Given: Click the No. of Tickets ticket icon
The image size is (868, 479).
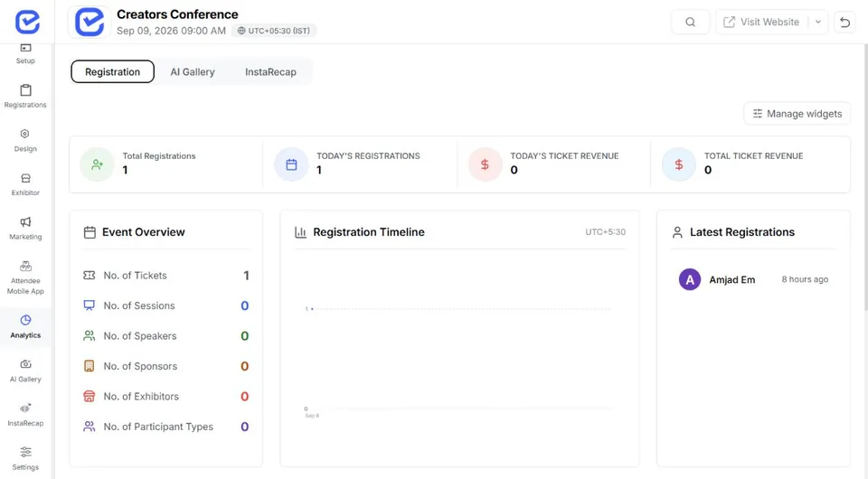Looking at the screenshot, I should [x=90, y=276].
